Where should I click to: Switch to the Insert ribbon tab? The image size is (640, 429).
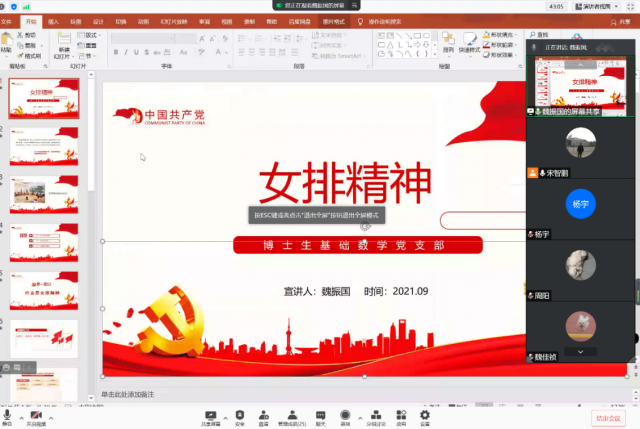coord(53,20)
